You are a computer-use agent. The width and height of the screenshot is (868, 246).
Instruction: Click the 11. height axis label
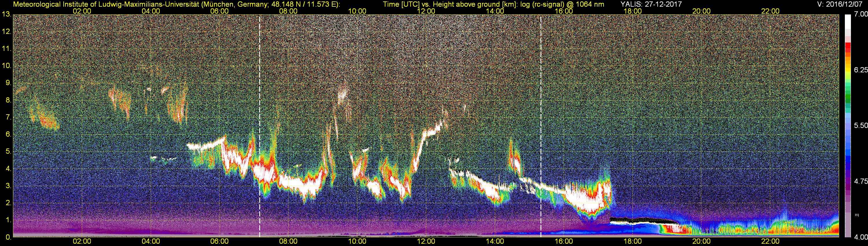pos(6,49)
